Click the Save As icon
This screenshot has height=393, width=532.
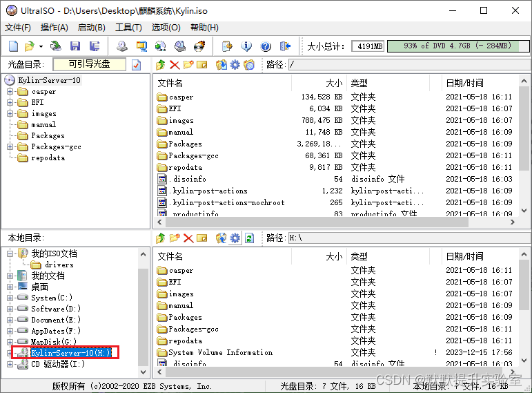95,46
